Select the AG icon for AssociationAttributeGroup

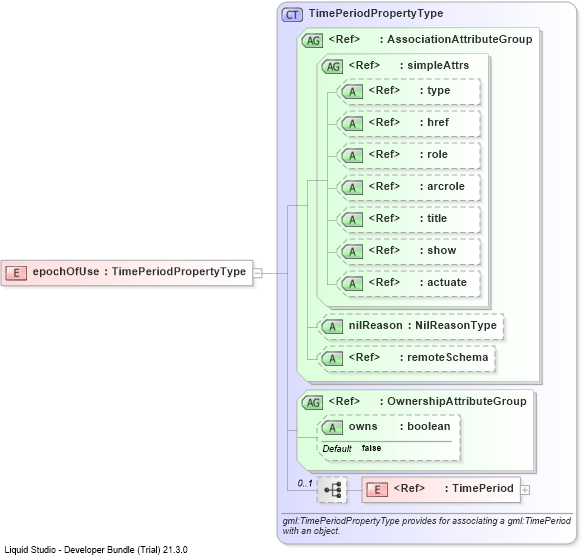[x=312, y=40]
